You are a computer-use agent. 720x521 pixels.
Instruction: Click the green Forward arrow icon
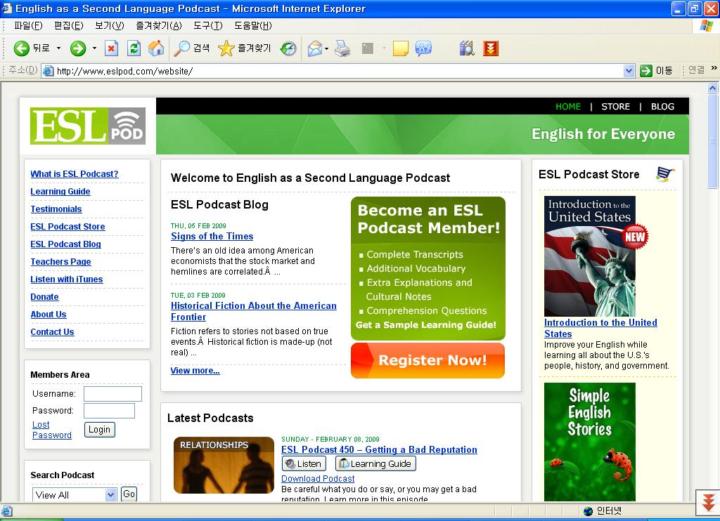coord(78,48)
